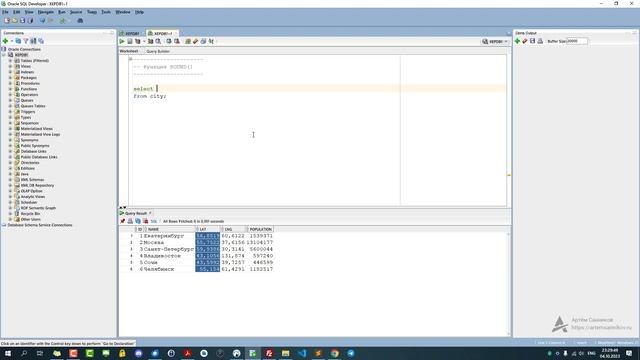Open the connection selector dropdown in worksheet toolbar
Image resolution: width=640 pixels, height=360 pixels.
495,41
